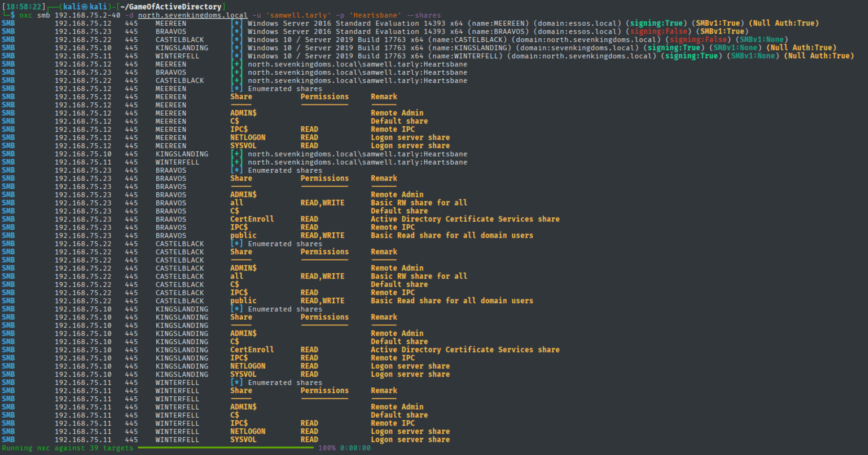
Task: Click the green progress bar at the bottom
Action: 225,448
